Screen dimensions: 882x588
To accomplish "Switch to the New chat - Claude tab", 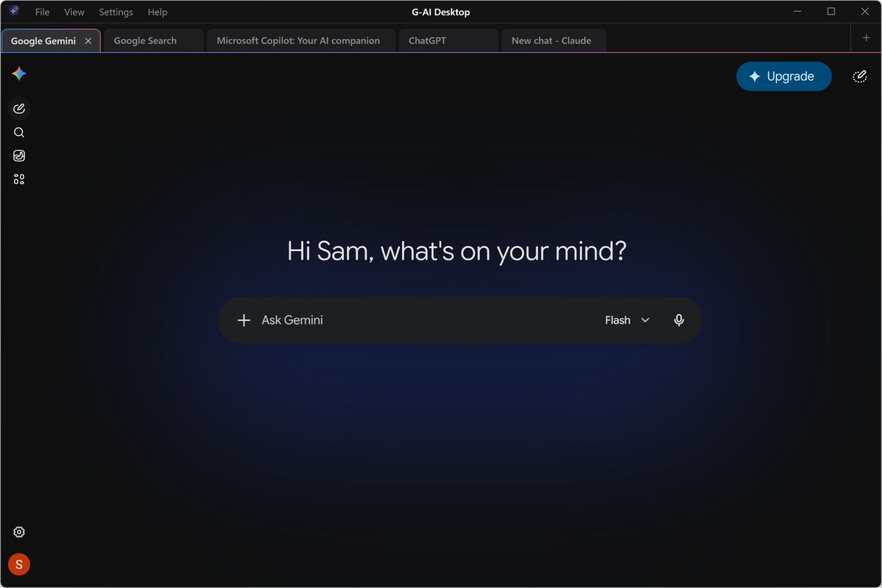I will point(555,41).
